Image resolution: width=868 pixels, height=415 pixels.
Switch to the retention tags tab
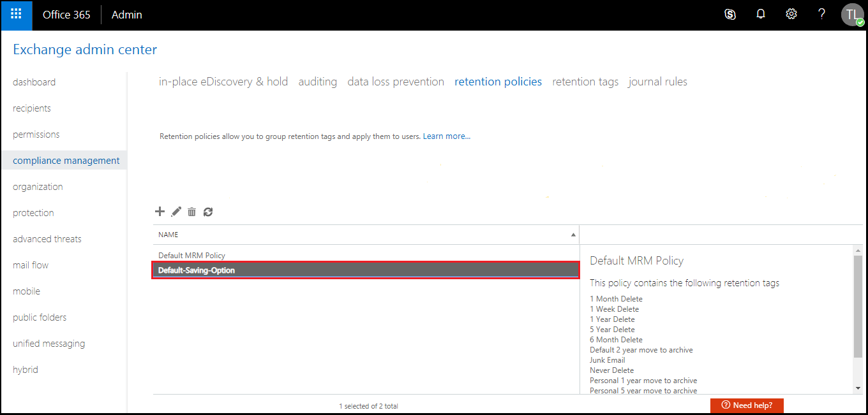click(585, 82)
